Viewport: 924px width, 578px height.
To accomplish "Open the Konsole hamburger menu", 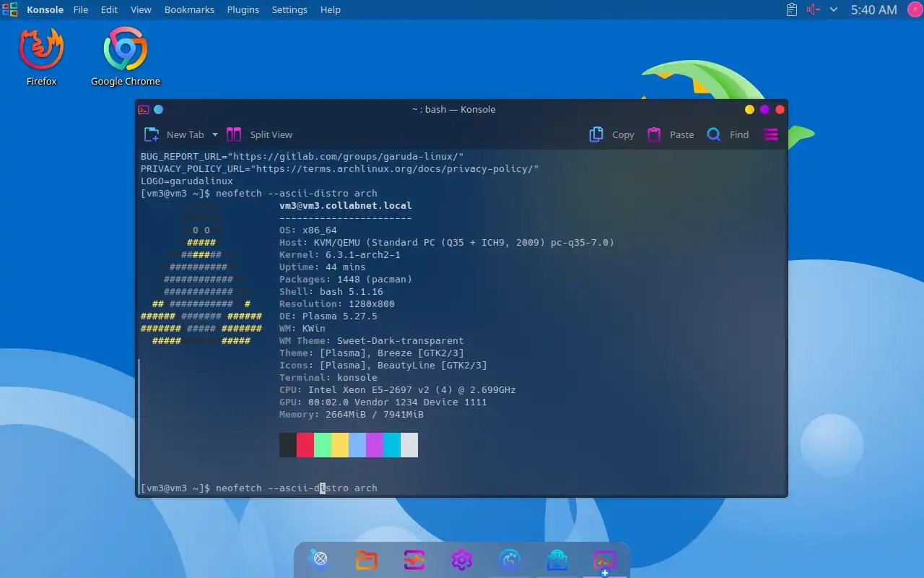I will (771, 134).
